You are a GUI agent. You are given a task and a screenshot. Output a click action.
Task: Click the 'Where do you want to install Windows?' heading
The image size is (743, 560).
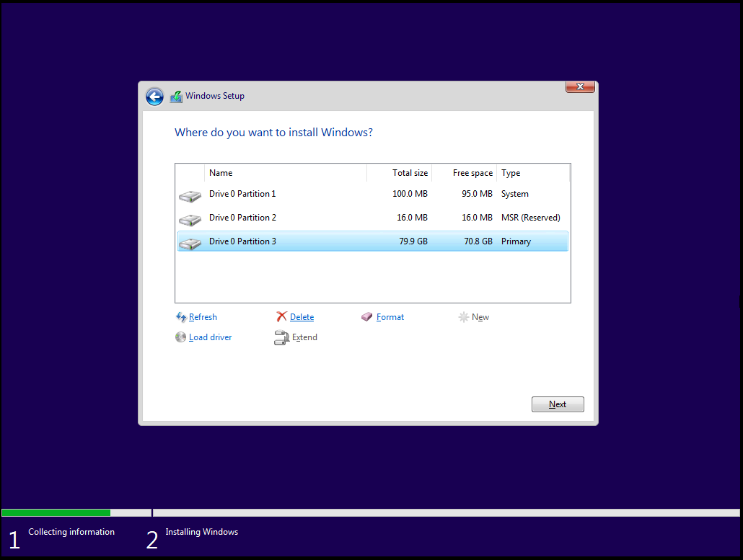[x=273, y=133]
